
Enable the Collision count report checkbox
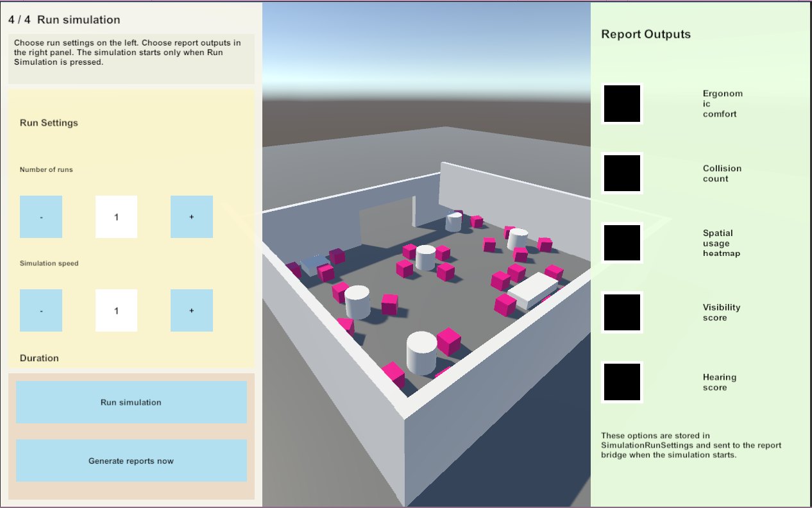(x=622, y=173)
